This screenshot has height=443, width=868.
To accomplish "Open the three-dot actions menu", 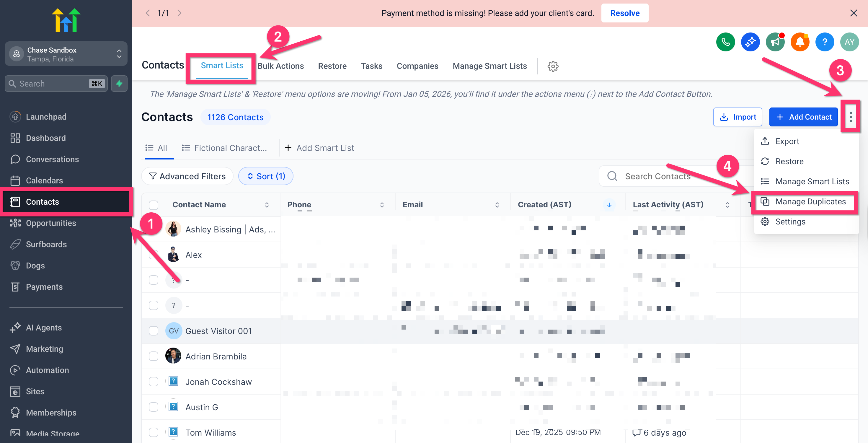I will pyautogui.click(x=851, y=117).
